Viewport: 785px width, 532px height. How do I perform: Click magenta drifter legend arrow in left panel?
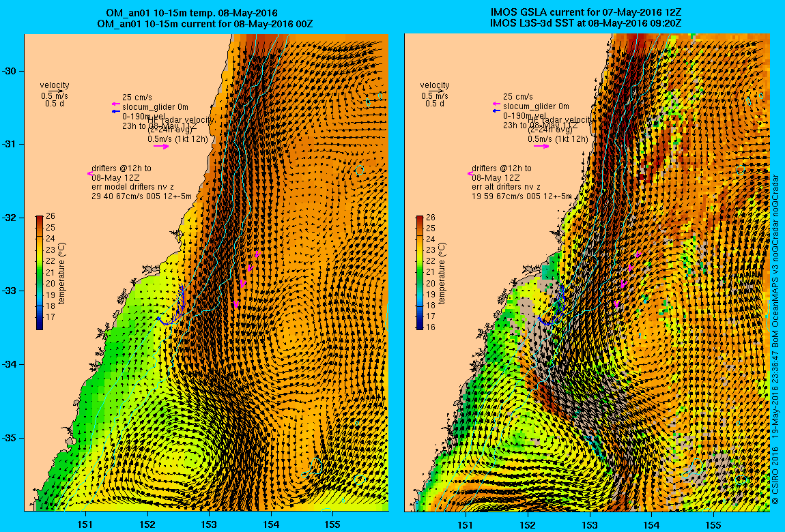tap(89, 173)
